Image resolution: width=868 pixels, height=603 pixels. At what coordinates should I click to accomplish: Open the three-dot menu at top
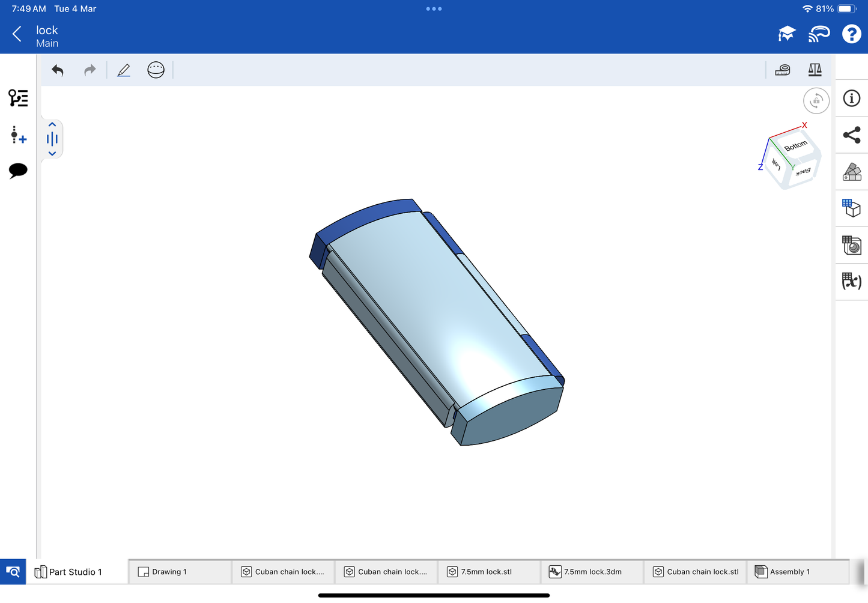pos(434,9)
